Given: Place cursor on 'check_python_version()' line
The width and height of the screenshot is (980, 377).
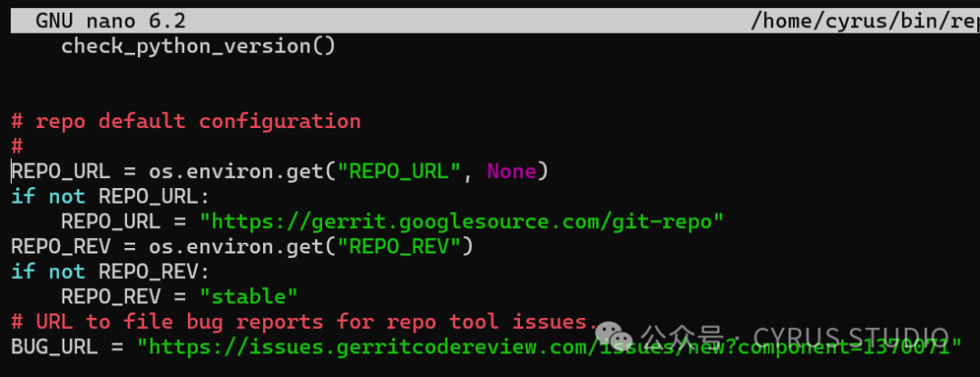Looking at the screenshot, I should click(198, 47).
